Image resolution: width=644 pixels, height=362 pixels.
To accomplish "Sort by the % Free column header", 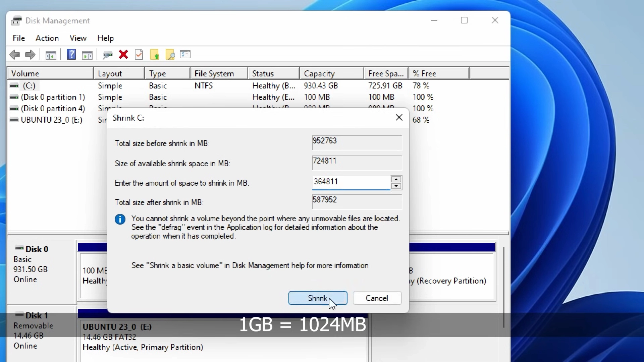I will 439,73.
